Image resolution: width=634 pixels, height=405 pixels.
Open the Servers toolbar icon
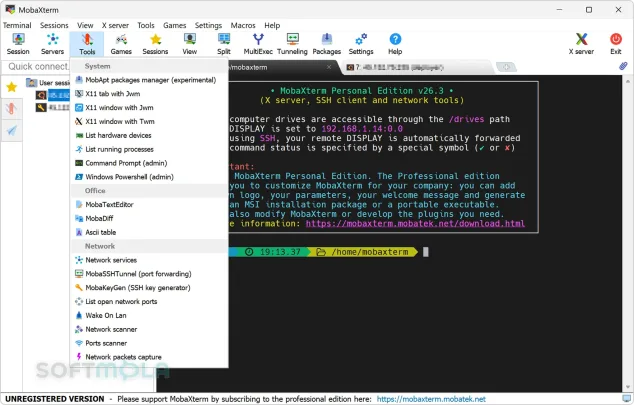[x=53, y=44]
